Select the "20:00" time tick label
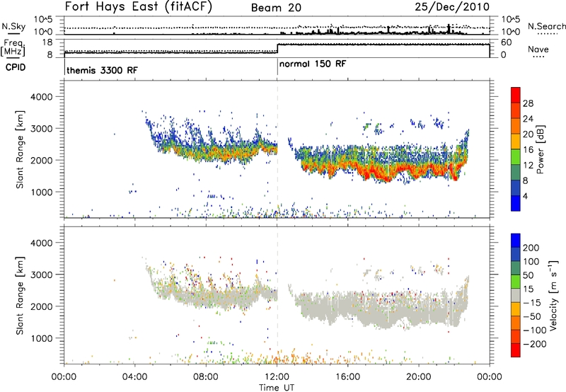The image size is (566, 392). point(418,377)
